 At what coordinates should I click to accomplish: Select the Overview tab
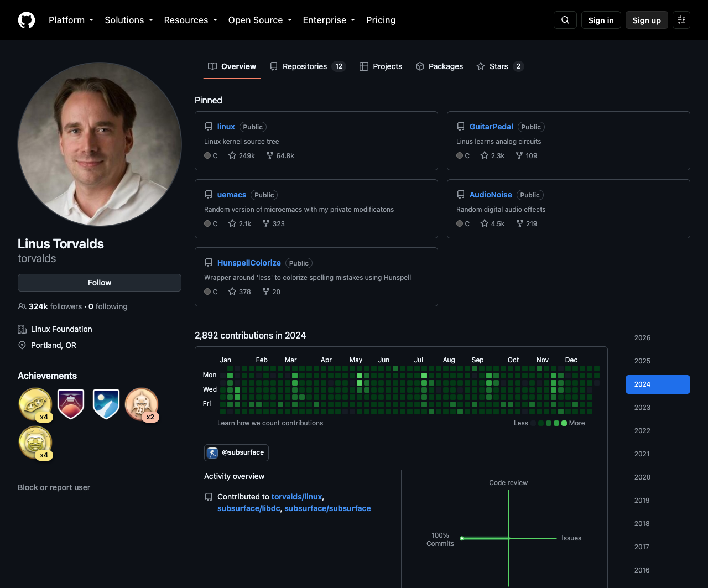pyautogui.click(x=232, y=66)
